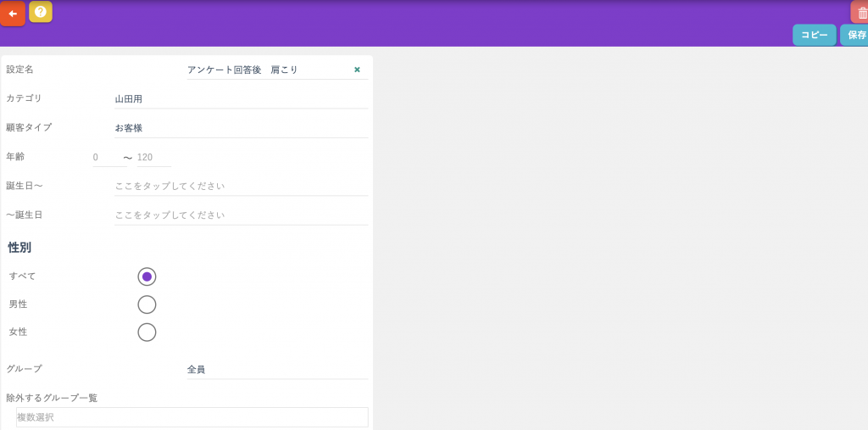Click the minimum age field showing 0
Screen dimensions: 868x430
point(108,158)
